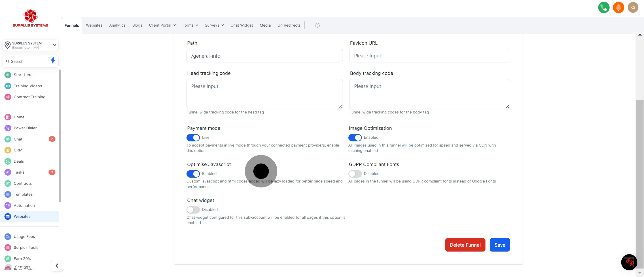Viewport: 644px width, 277px height.
Task: Switch to the Url Redirects tab
Action: [289, 25]
